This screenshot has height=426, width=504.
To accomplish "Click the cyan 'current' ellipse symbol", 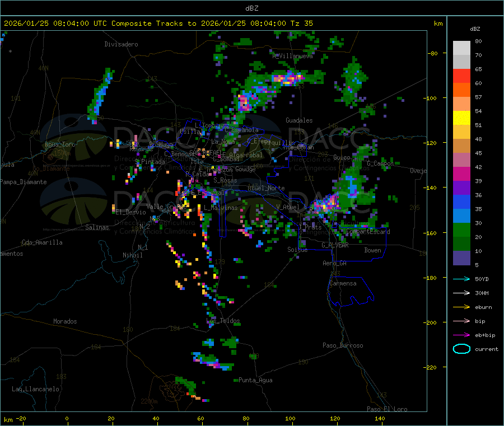I will (x=461, y=349).
